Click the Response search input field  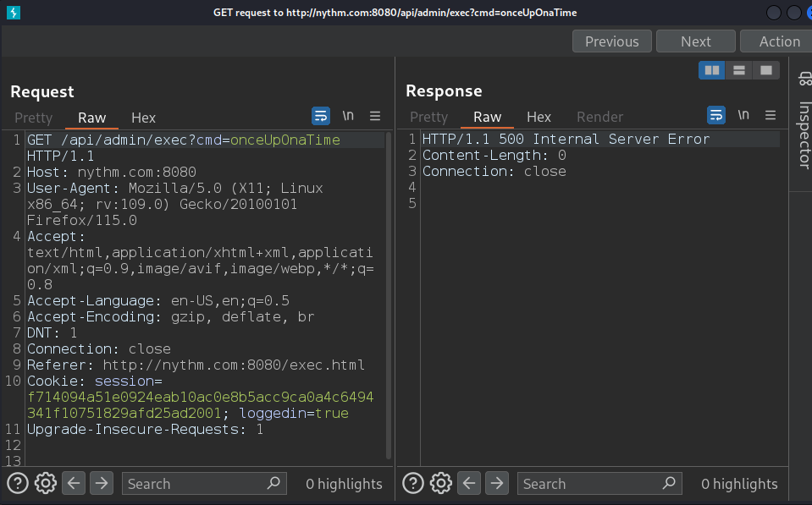coord(588,484)
